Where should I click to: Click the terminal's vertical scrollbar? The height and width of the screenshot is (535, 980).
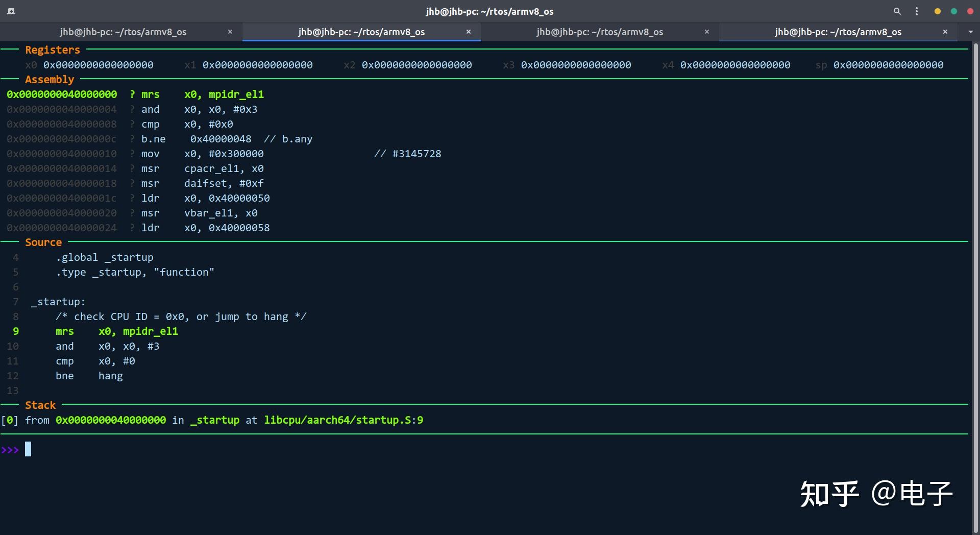[975, 286]
